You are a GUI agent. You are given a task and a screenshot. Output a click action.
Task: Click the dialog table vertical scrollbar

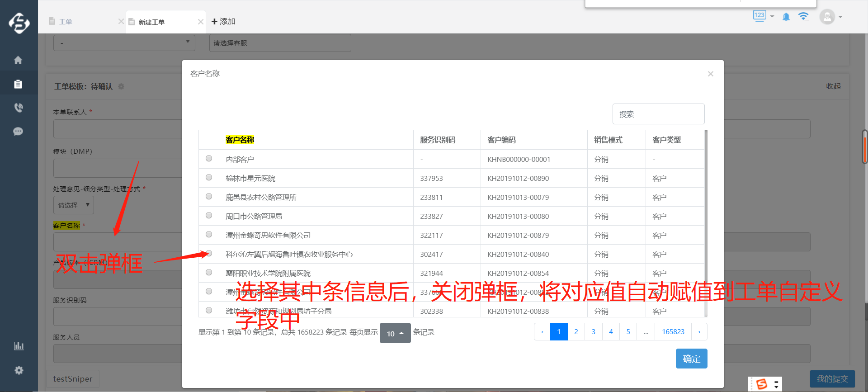click(706, 223)
